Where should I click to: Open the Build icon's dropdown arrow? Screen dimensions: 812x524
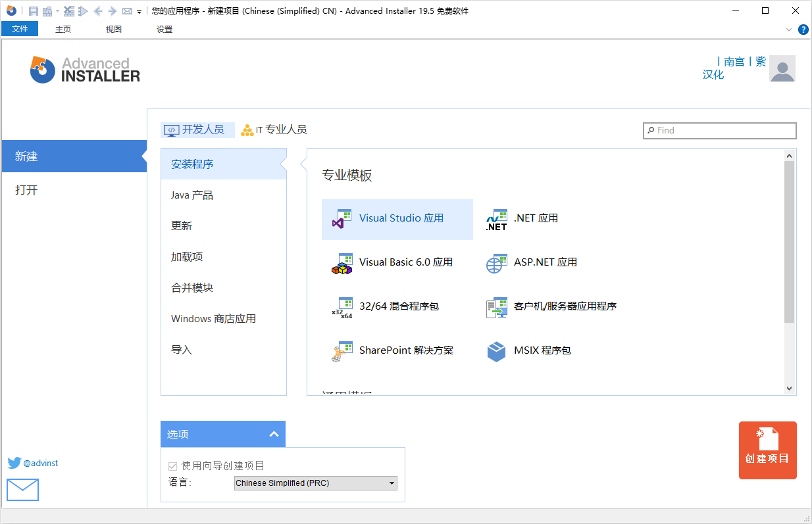coord(57,11)
